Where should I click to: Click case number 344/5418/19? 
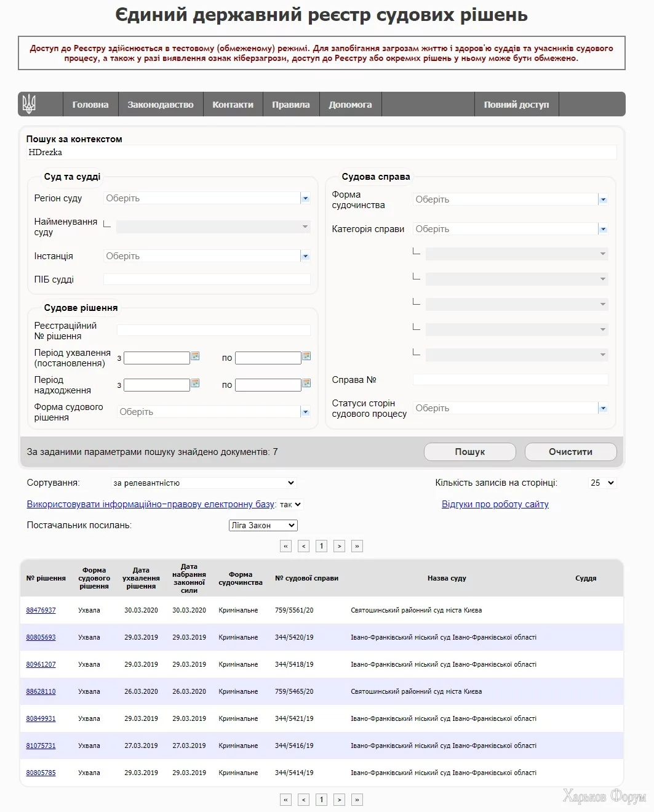tap(294, 664)
